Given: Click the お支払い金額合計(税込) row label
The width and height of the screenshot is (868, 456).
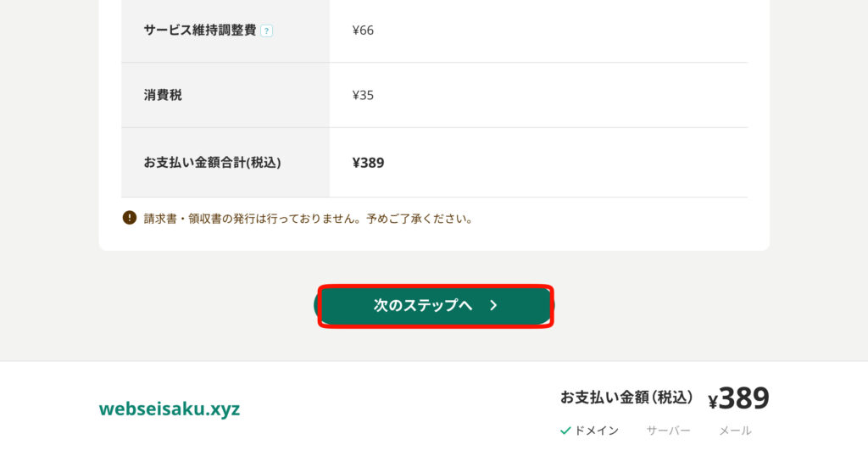Looking at the screenshot, I should [x=212, y=163].
